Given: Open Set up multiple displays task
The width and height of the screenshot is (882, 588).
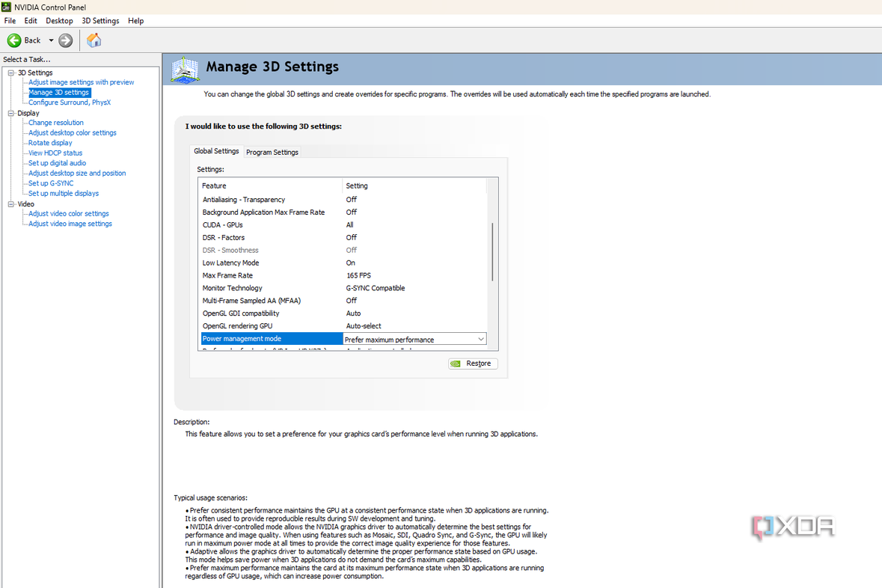Looking at the screenshot, I should tap(63, 194).
